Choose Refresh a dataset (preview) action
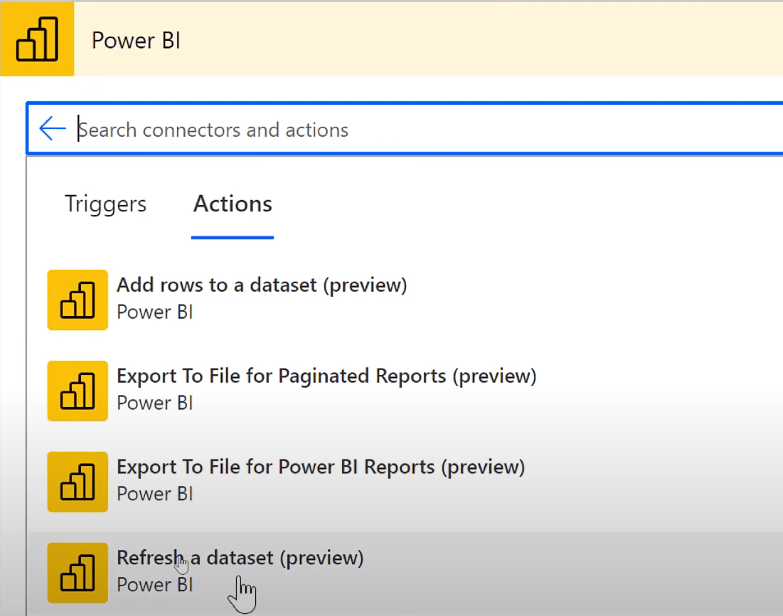The width and height of the screenshot is (783, 616). coord(405,574)
